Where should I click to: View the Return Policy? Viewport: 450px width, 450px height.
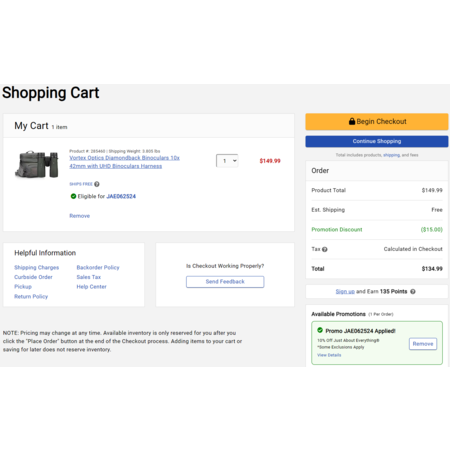point(31,296)
